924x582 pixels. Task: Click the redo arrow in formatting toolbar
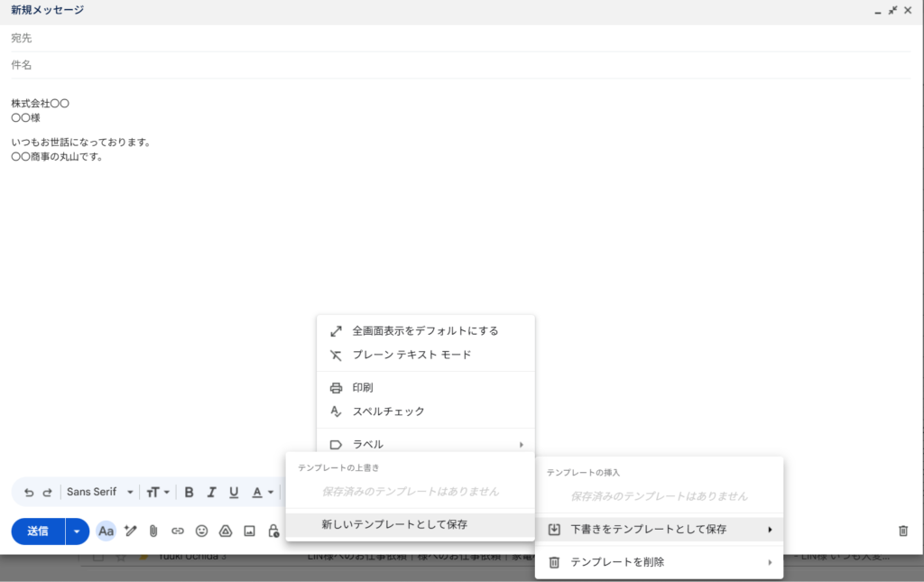click(47, 493)
